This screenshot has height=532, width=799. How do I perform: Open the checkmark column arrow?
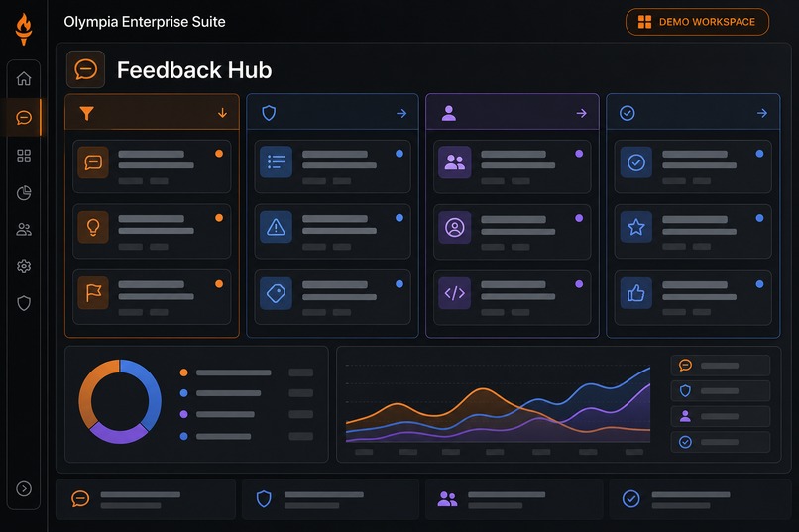point(762,113)
